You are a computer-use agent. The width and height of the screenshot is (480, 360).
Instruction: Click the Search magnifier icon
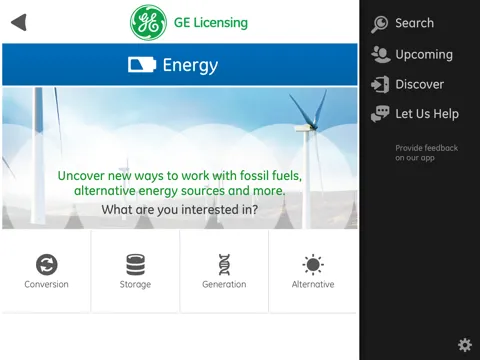tap(380, 24)
